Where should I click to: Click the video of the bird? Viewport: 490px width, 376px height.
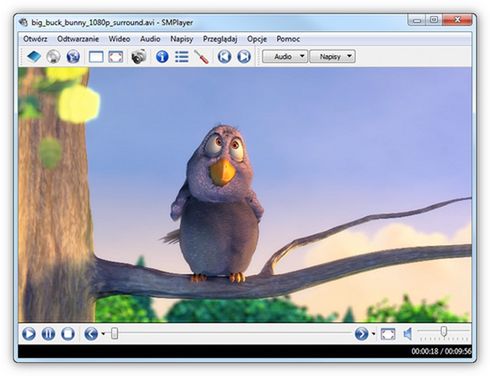point(245,195)
